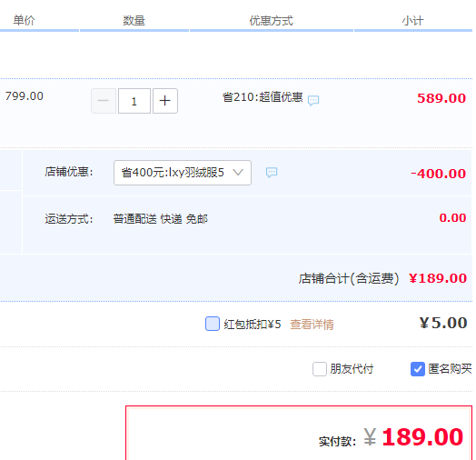
Task: Click the 数量 column header
Action: point(134,21)
